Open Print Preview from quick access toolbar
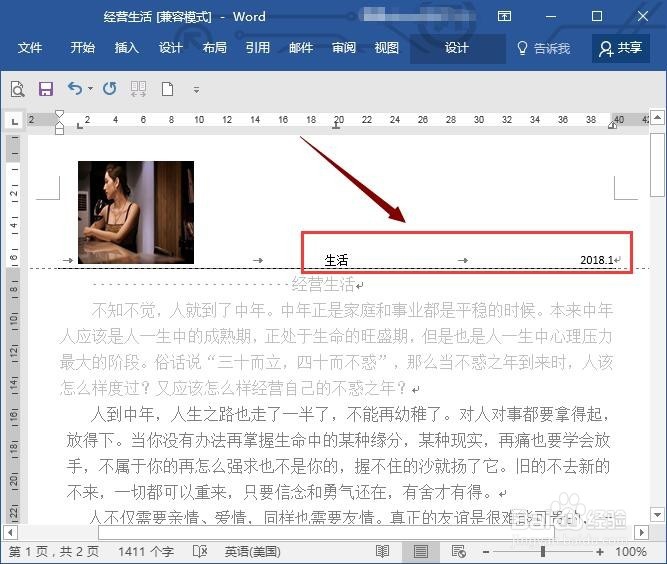Image resolution: width=667 pixels, height=564 pixels. (x=17, y=89)
